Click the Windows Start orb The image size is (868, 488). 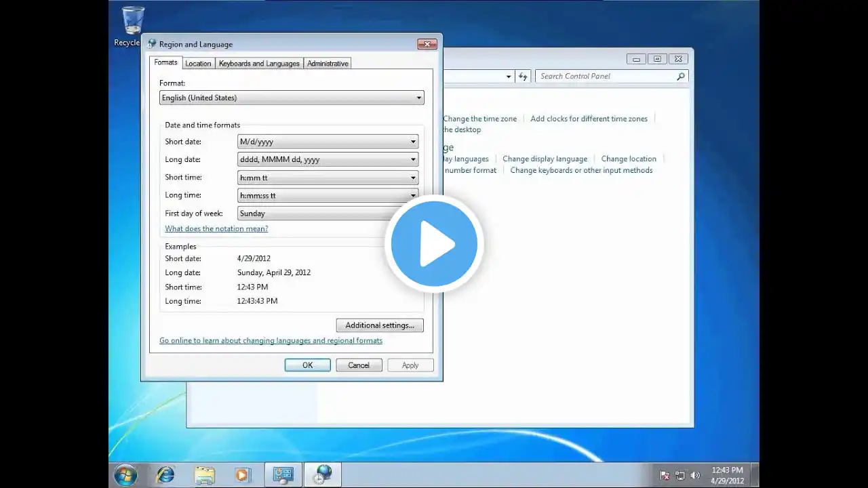125,474
